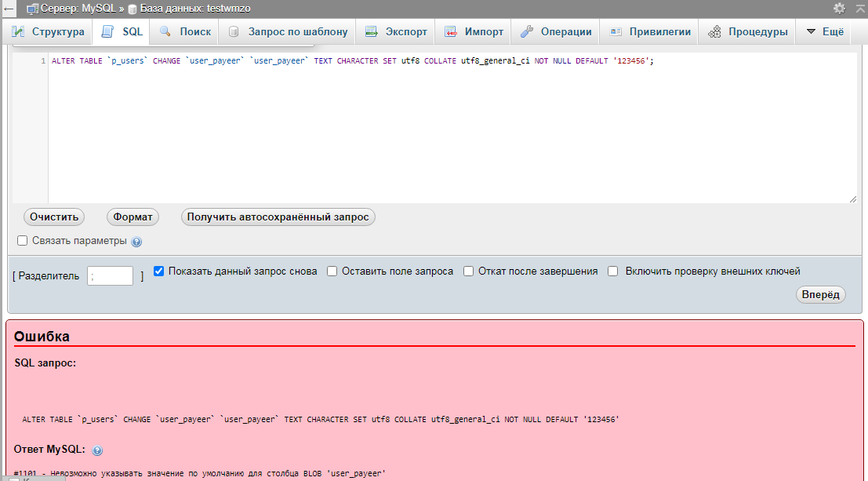Open the Импорт tab
The height and width of the screenshot is (481, 868).
pos(474,32)
